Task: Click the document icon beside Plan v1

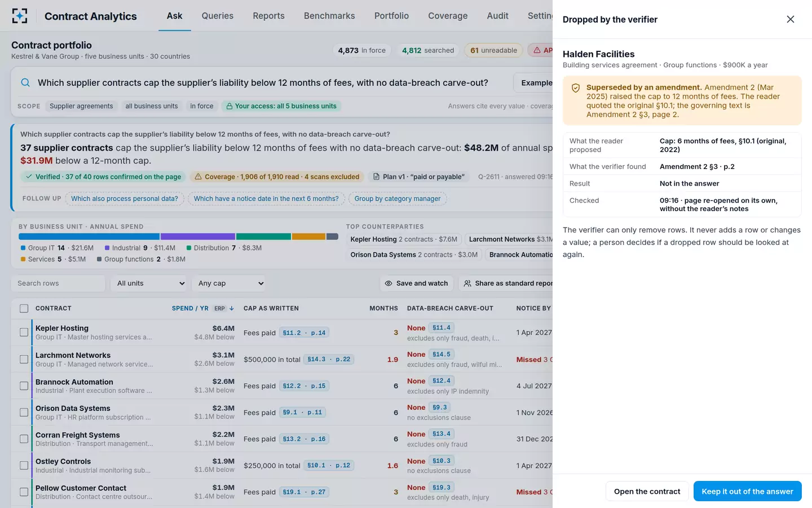Action: 376,177
